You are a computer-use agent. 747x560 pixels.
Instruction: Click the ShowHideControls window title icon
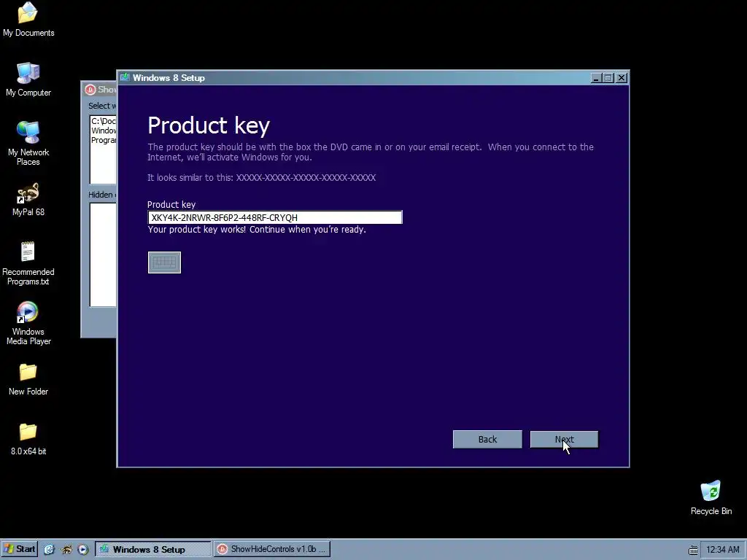click(x=90, y=89)
